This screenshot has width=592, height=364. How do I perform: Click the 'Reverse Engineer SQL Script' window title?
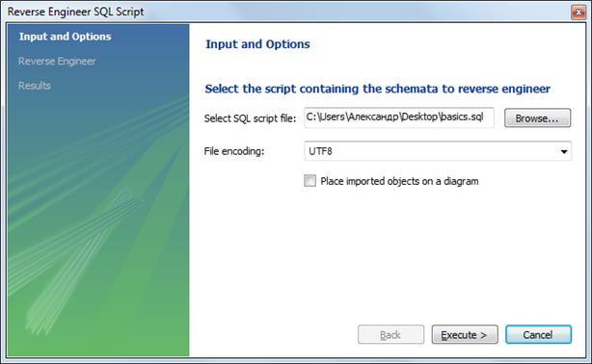(x=75, y=12)
